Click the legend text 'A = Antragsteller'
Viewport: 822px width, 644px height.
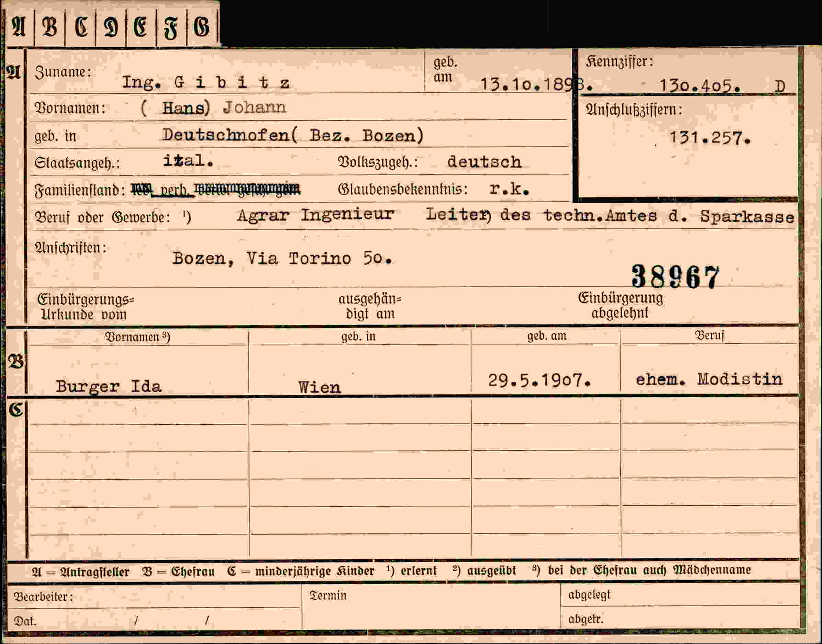pyautogui.click(x=81, y=572)
